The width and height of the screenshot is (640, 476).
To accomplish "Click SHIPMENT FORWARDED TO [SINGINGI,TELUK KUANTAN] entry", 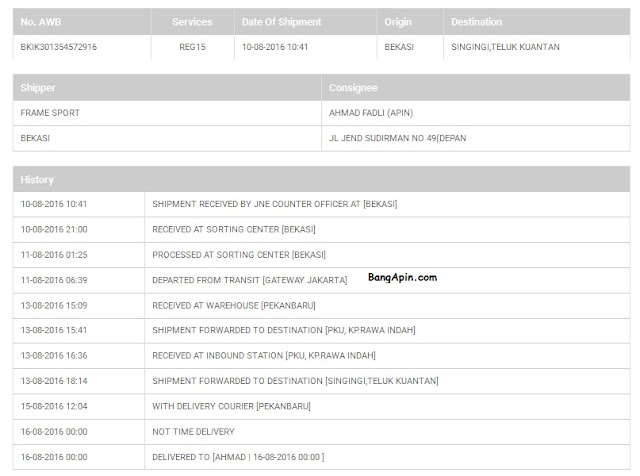I will click(x=295, y=381).
